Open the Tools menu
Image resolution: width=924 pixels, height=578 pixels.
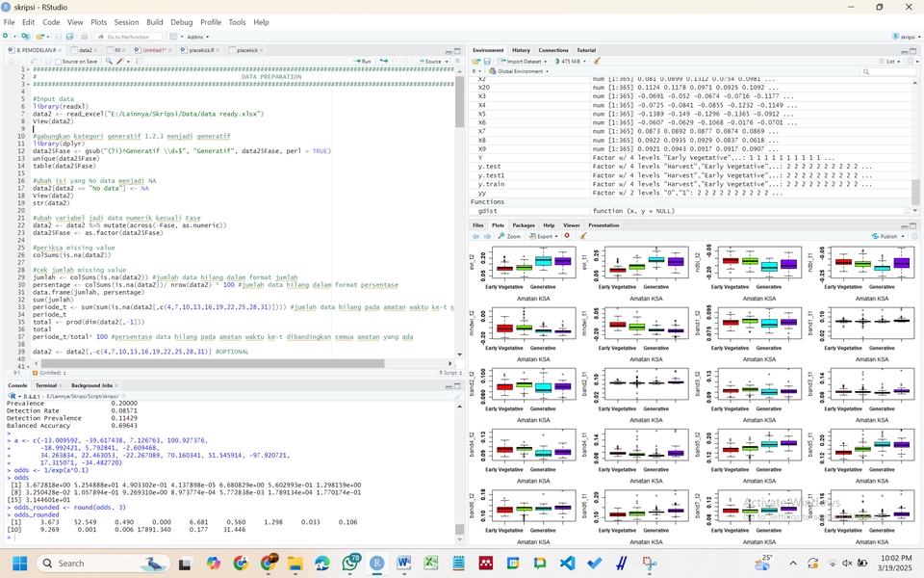pos(237,22)
